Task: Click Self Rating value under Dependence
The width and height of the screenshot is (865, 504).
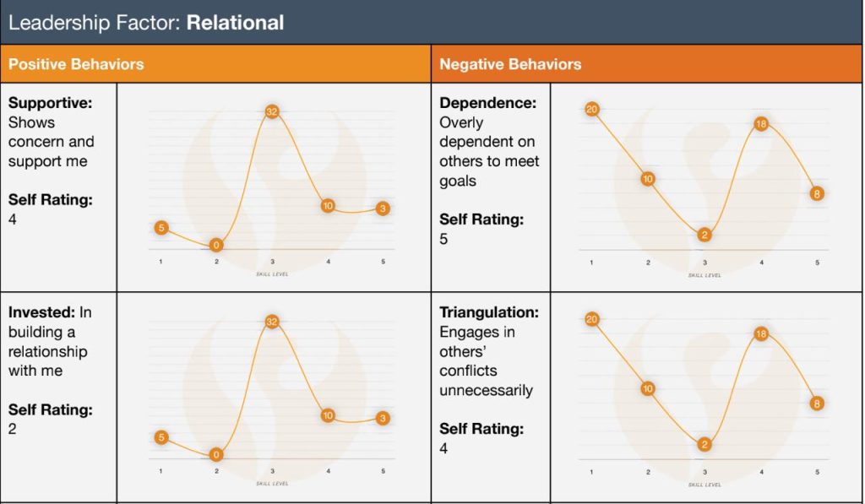Action: coord(444,239)
